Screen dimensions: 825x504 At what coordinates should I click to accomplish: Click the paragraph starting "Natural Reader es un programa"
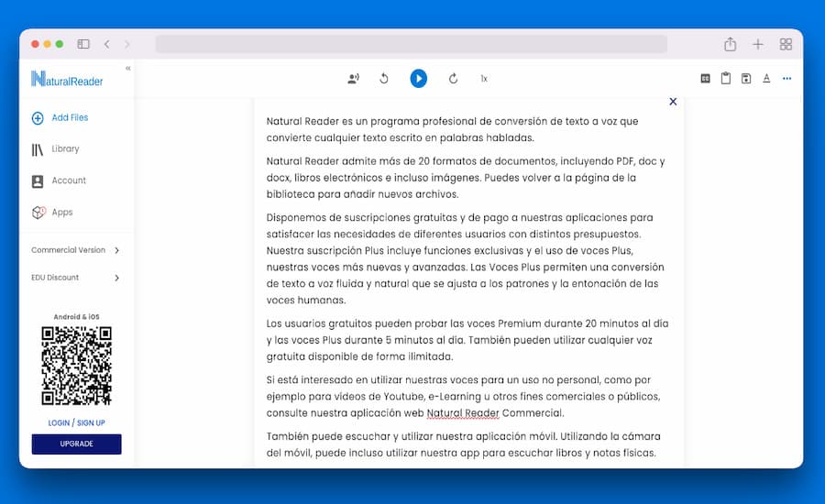pyautogui.click(x=453, y=129)
